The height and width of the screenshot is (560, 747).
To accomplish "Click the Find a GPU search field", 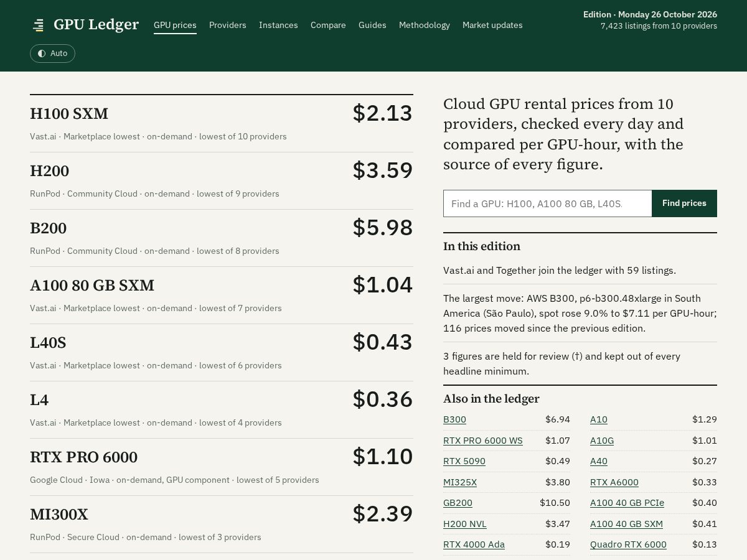I will point(548,203).
